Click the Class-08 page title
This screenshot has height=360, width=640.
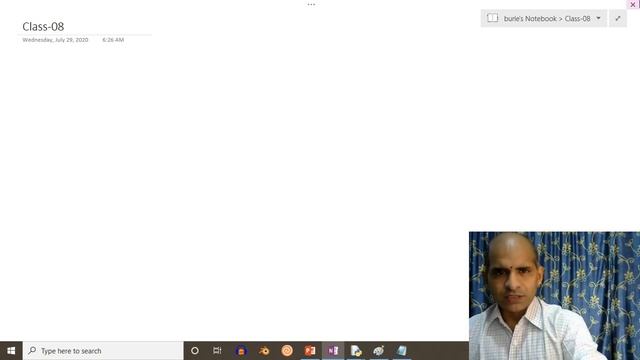[43, 27]
